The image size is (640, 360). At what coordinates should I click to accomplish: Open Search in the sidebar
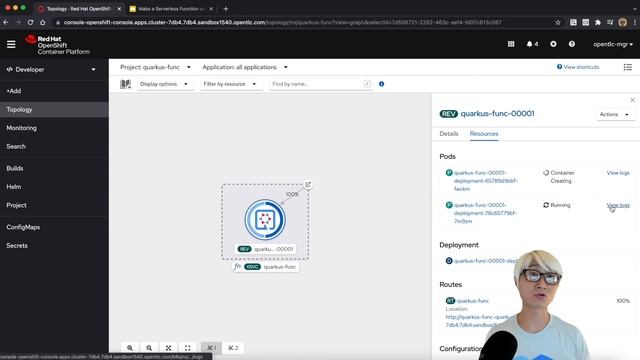(54, 146)
